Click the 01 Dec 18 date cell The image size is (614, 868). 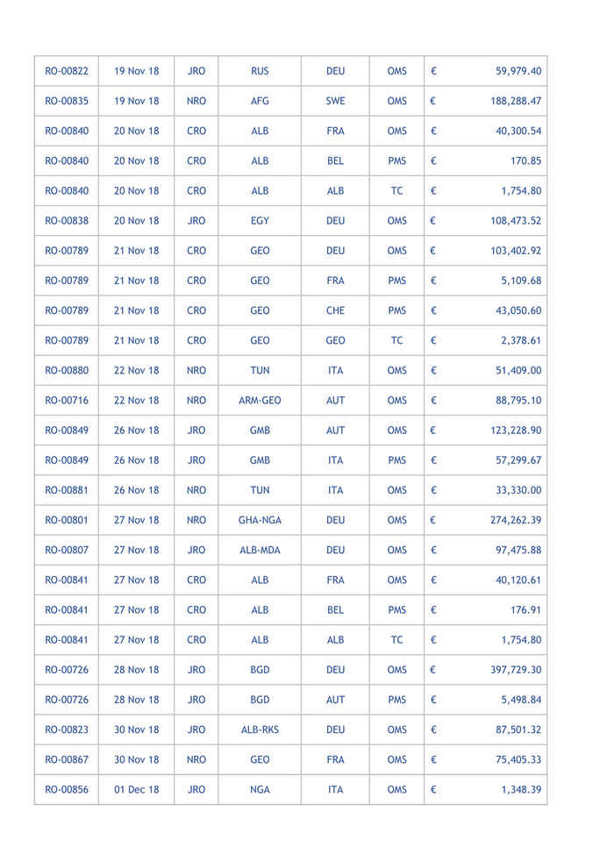[136, 789]
